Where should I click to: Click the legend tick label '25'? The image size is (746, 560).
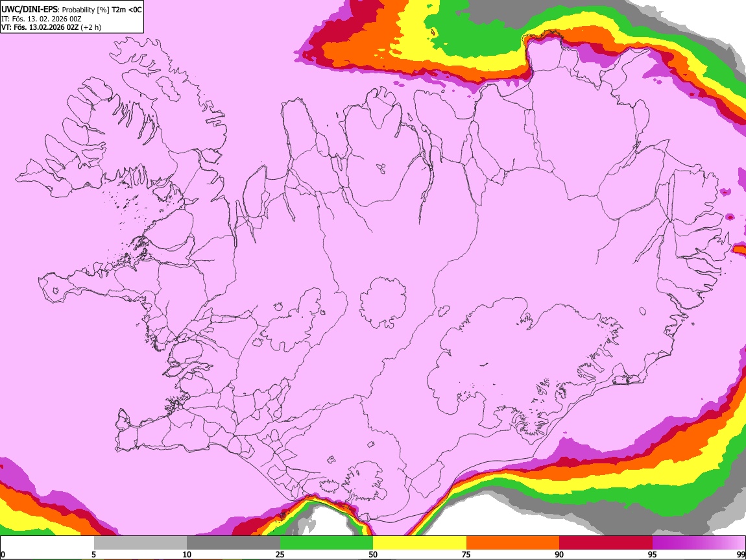click(x=280, y=555)
